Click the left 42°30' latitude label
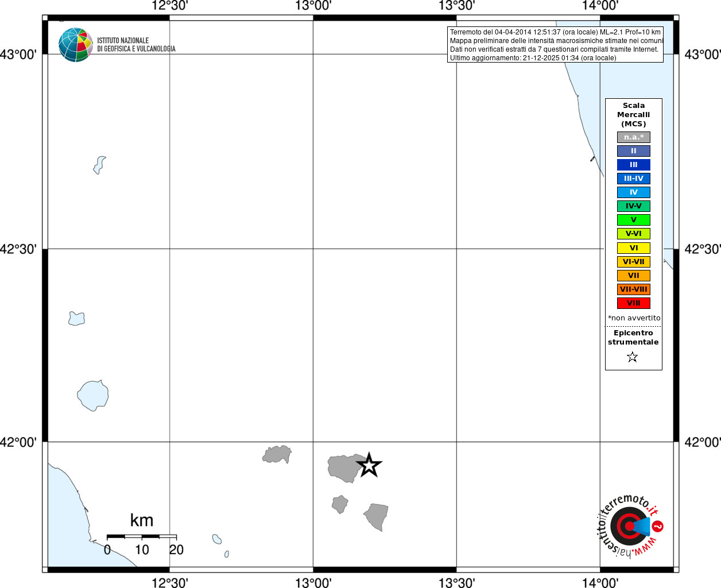This screenshot has height=588, width=721. (18, 249)
